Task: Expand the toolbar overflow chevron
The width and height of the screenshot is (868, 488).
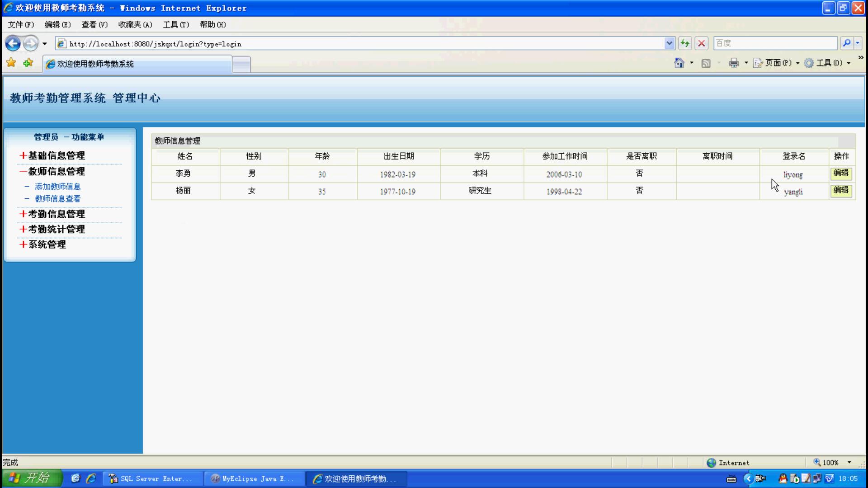Action: (x=860, y=57)
